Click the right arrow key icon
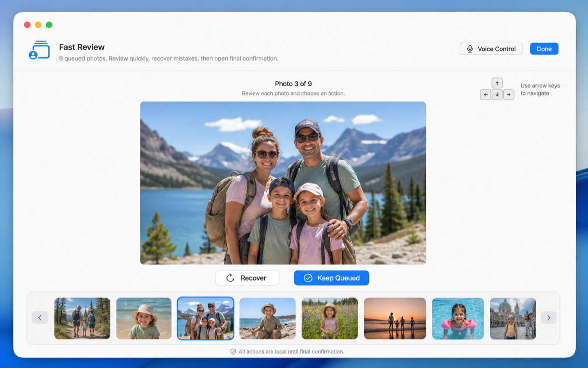Screen dimensions: 588x368 click(509, 95)
